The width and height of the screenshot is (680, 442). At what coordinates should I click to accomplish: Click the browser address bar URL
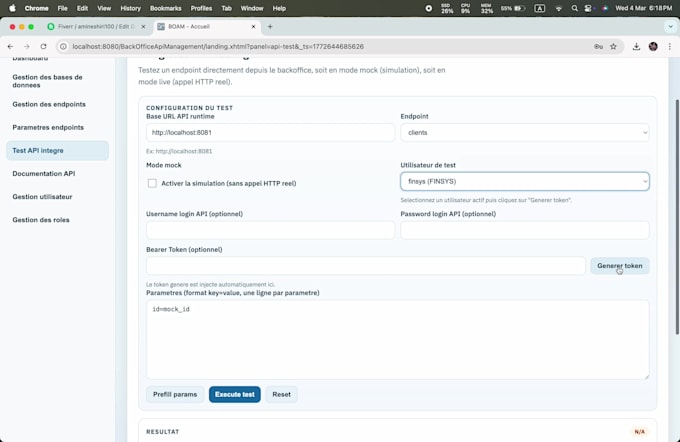coord(218,46)
